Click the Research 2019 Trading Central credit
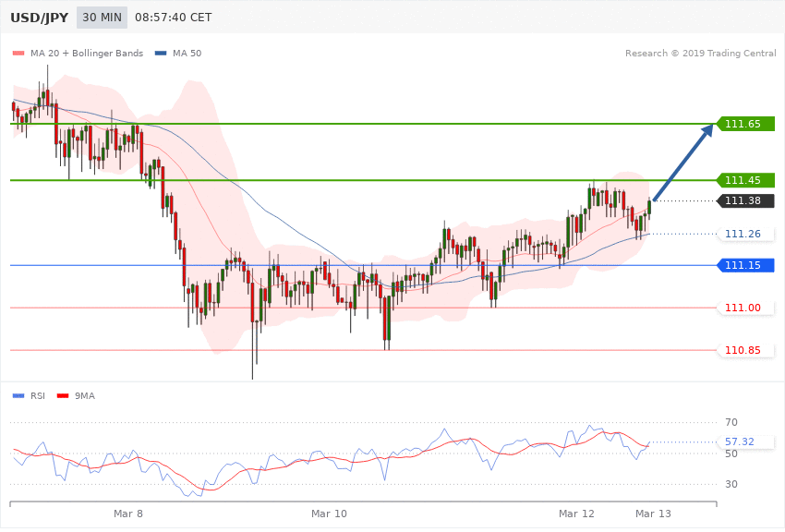This screenshot has height=532, width=785. coord(700,53)
